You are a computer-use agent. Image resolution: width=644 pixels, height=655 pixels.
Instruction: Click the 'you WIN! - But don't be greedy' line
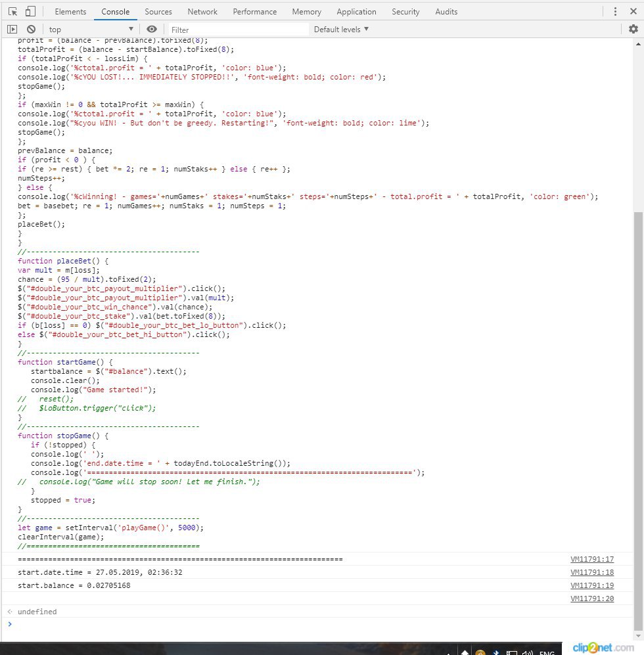pyautogui.click(x=223, y=123)
